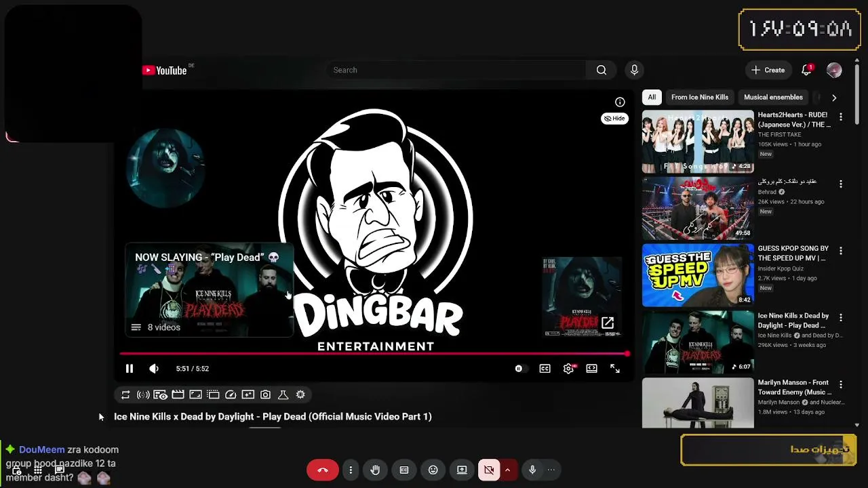868x488 pixels.
Task: Click the dotted-top window icon in extension toolbar
Action: click(x=213, y=394)
